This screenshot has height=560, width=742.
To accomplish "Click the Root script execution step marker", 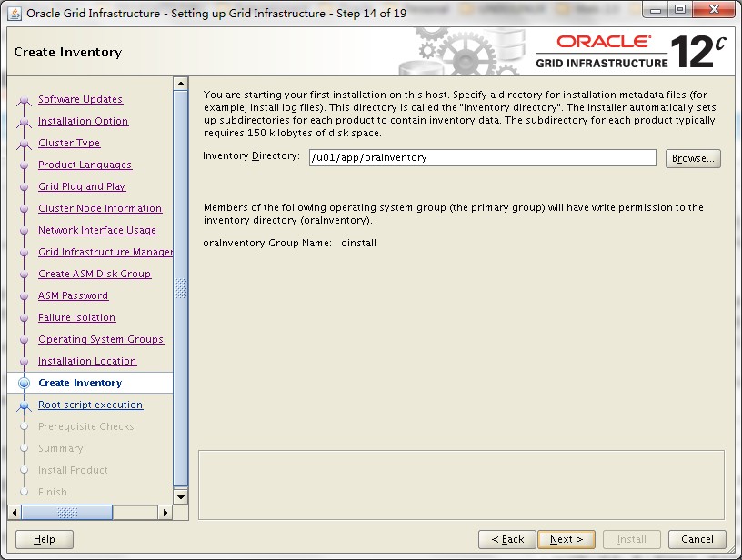I will point(24,405).
